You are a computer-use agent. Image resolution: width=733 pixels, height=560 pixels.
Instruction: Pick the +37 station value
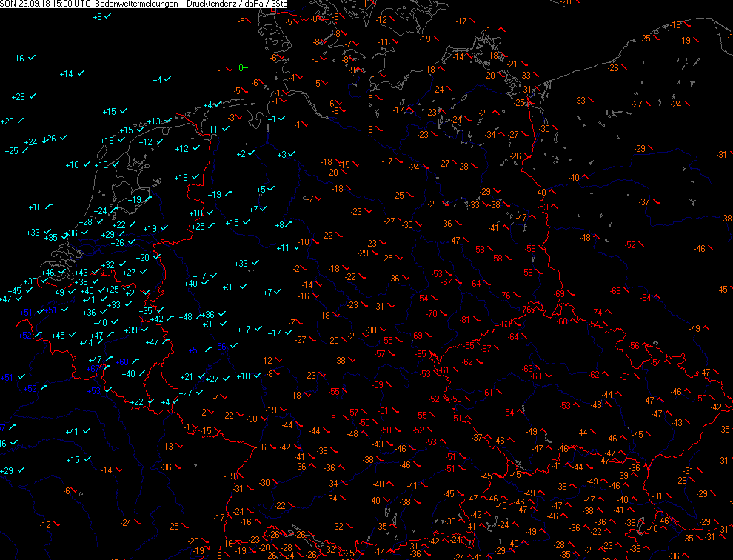[199, 276]
